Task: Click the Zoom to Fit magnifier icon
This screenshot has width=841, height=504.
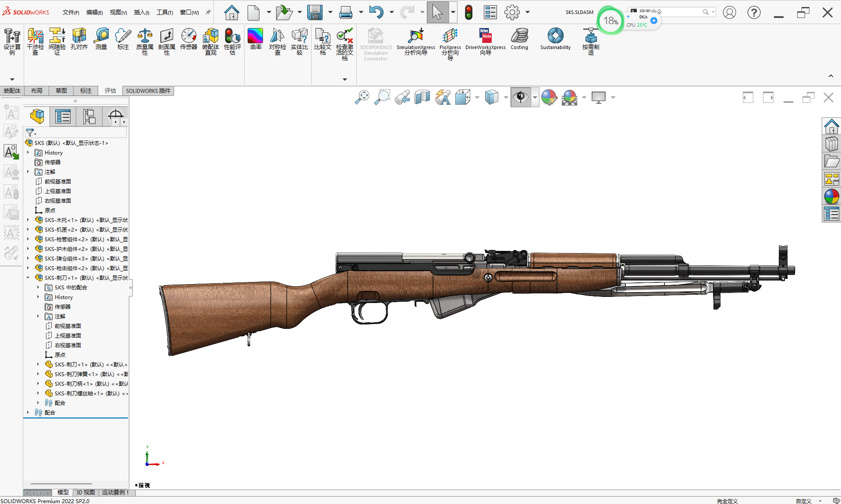Action: [x=362, y=97]
